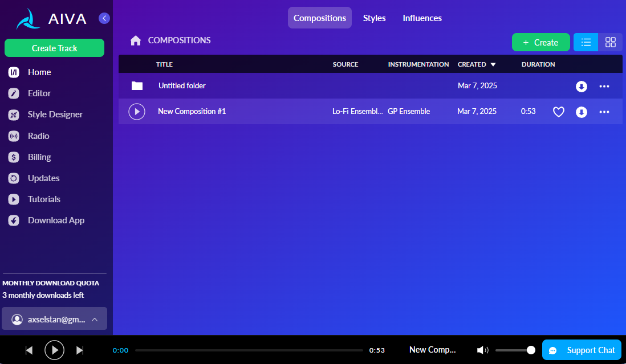The height and width of the screenshot is (364, 626).
Task: Mute the player volume speaker icon
Action: pyautogui.click(x=482, y=350)
